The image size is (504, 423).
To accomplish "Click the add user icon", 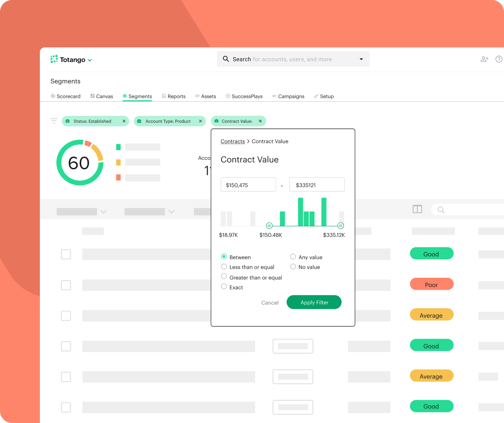I will click(484, 59).
